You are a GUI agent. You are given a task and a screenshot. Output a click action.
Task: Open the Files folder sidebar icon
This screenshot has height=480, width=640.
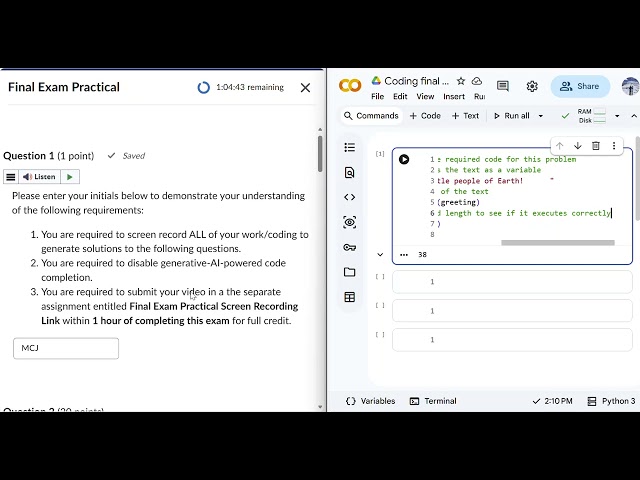[349, 272]
